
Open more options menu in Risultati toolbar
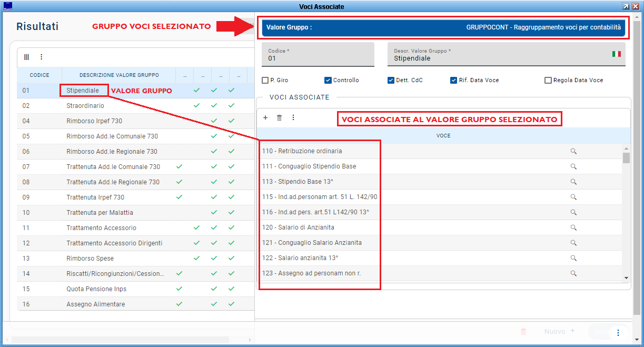41,57
